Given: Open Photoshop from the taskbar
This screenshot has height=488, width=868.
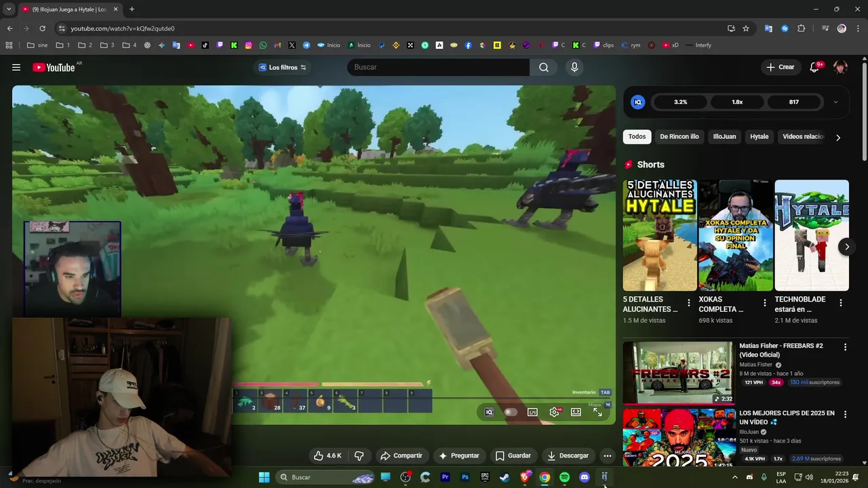Looking at the screenshot, I should 465,477.
